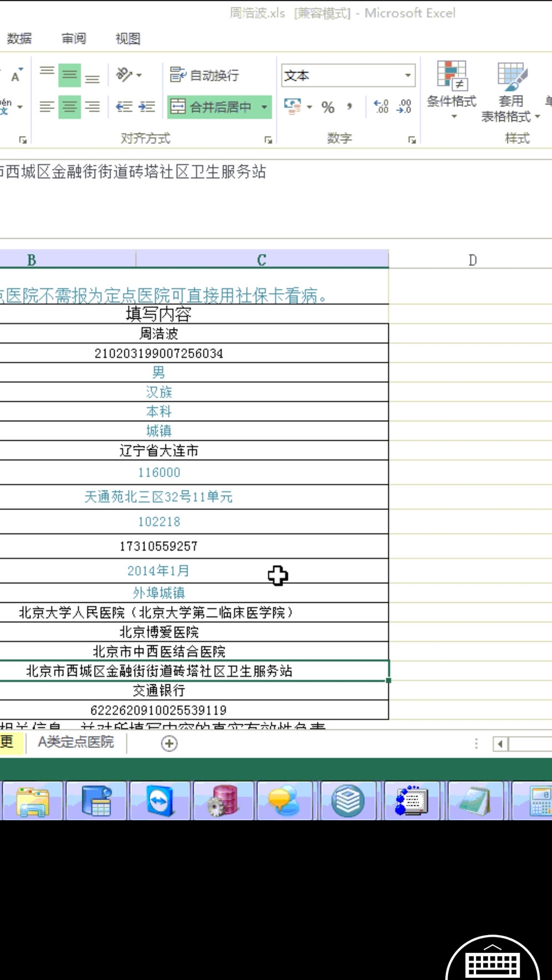Open the server table taskbar icon
This screenshot has width=552, height=980.
[96, 801]
